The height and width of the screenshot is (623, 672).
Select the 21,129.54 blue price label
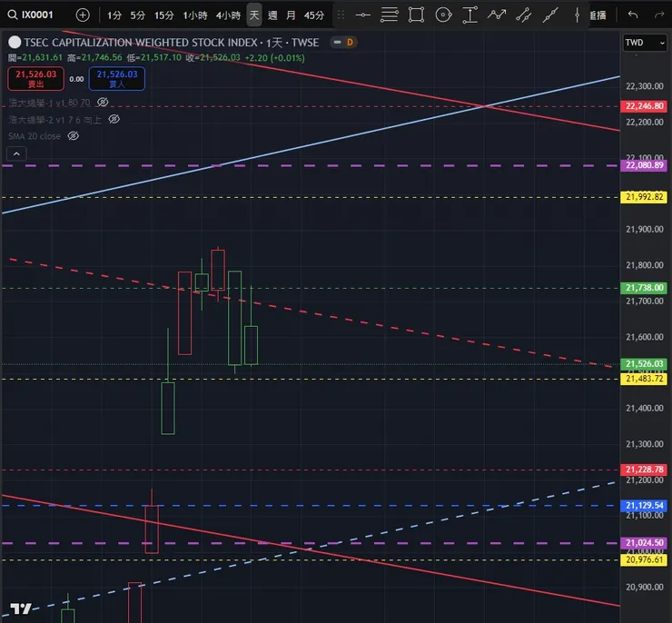click(x=644, y=506)
